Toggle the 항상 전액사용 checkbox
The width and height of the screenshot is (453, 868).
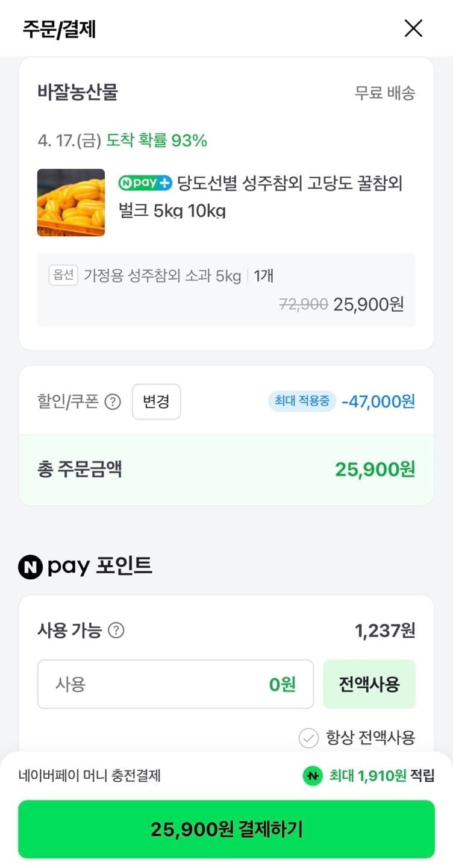(x=308, y=738)
